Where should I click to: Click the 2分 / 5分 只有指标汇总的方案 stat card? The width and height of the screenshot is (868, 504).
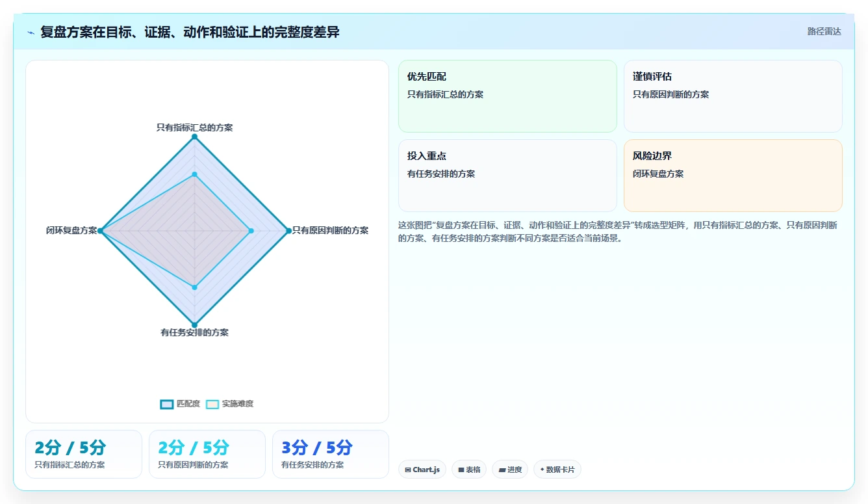pyautogui.click(x=84, y=454)
